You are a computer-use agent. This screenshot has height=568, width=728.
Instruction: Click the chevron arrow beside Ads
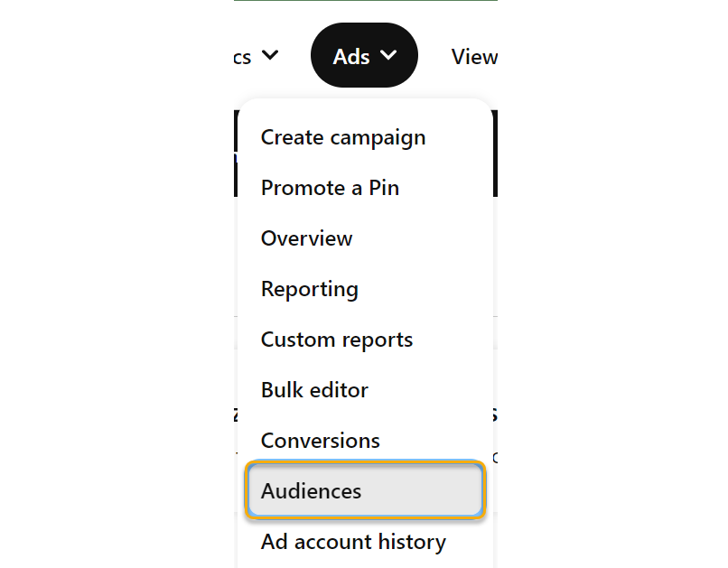click(388, 56)
